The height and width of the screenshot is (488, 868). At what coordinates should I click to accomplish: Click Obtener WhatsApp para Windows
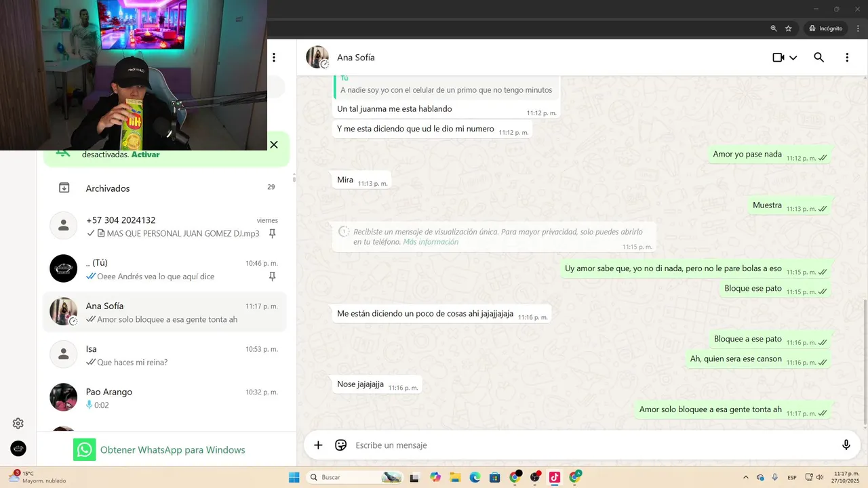pos(173,450)
